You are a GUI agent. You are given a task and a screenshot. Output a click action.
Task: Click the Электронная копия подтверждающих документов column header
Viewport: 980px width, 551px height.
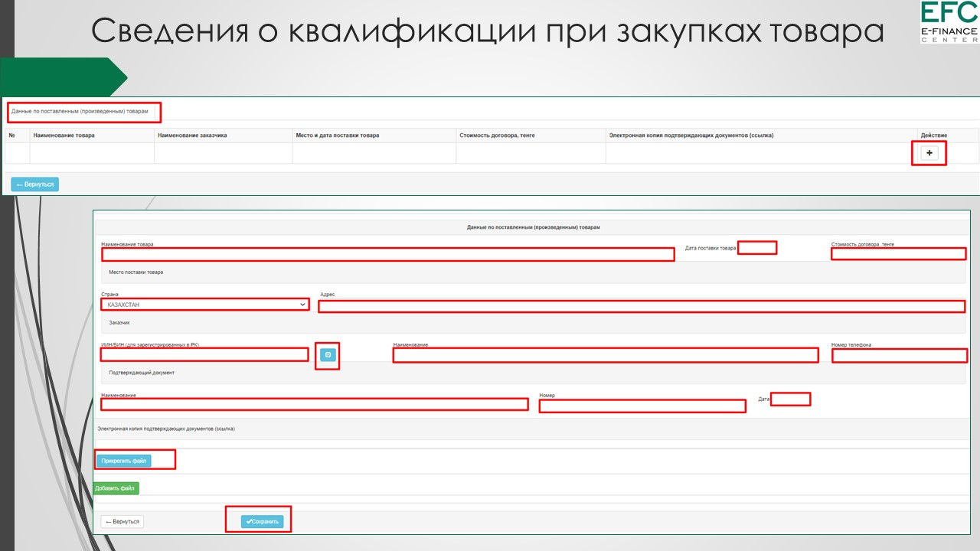pos(691,135)
